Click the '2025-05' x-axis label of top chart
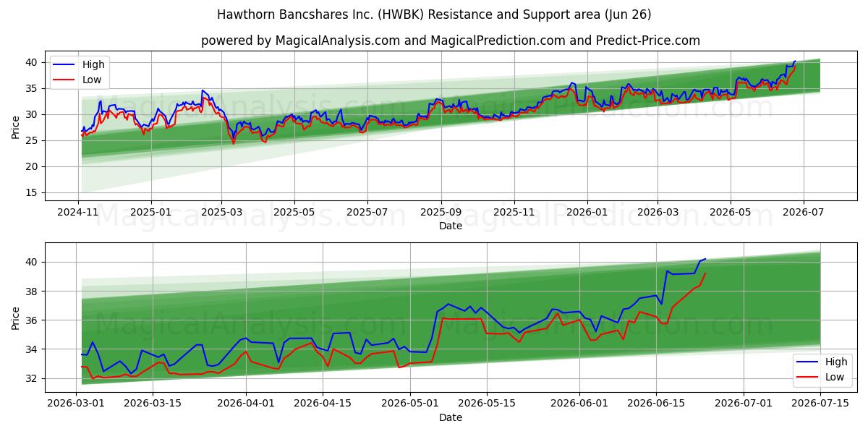The height and width of the screenshot is (434, 868). tap(294, 214)
